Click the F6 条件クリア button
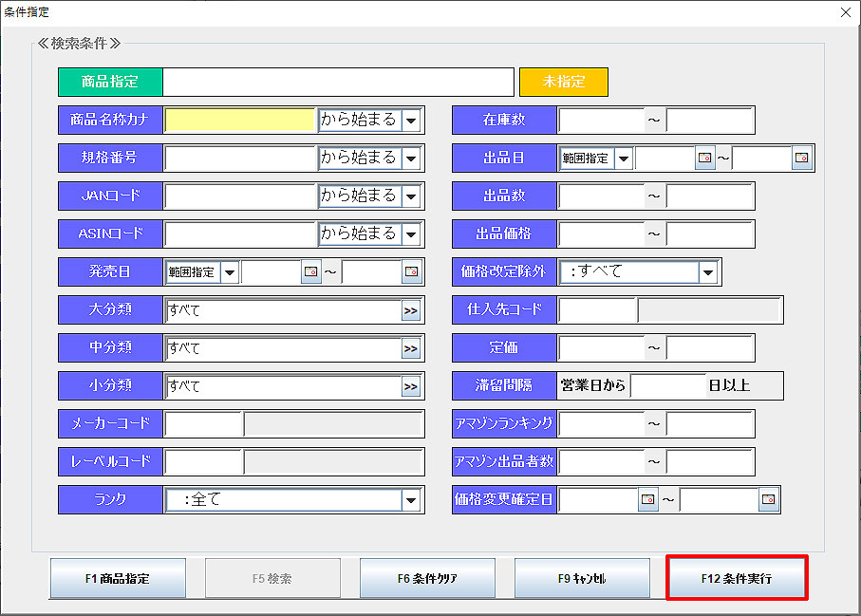The width and height of the screenshot is (861, 616). point(427,578)
